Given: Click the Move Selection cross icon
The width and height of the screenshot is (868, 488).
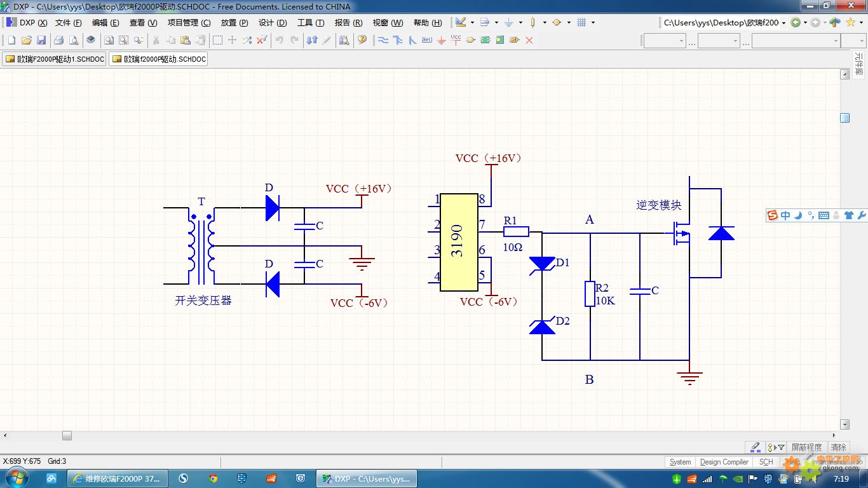Looking at the screenshot, I should [x=232, y=40].
